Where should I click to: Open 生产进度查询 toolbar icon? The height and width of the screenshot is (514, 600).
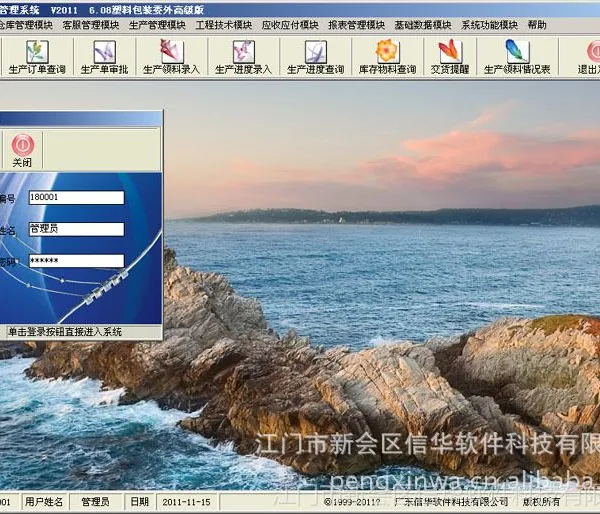coord(315,52)
